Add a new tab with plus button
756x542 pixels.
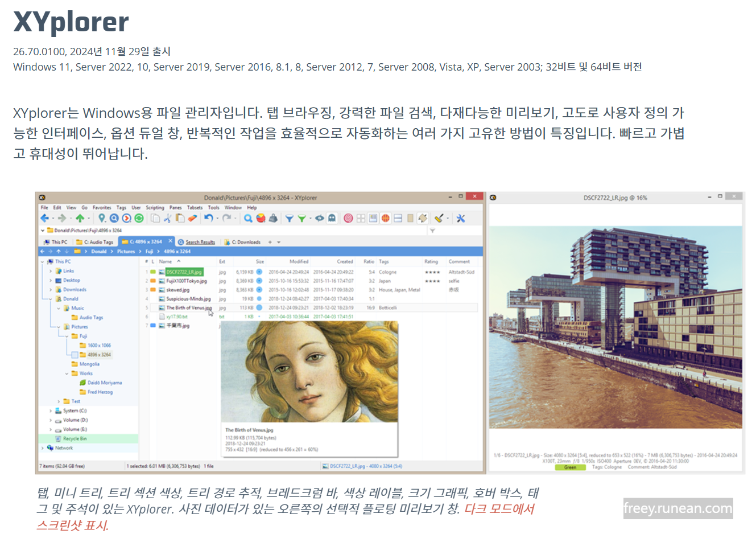[270, 242]
